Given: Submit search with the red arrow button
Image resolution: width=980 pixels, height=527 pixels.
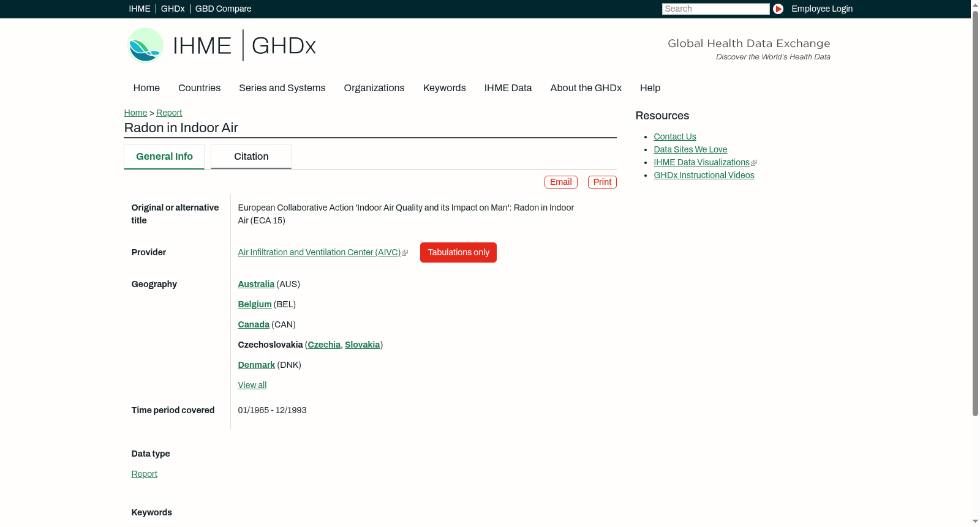Looking at the screenshot, I should (x=778, y=9).
